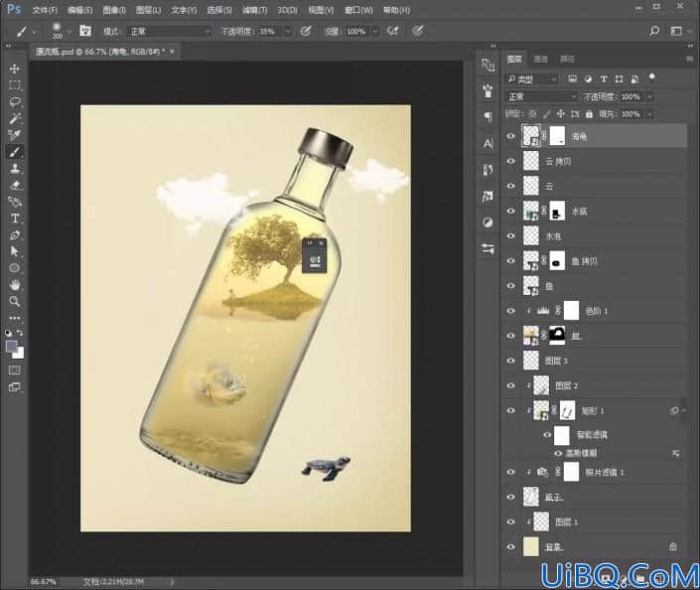Open layer fill 100% dropdown arrow

pos(649,114)
